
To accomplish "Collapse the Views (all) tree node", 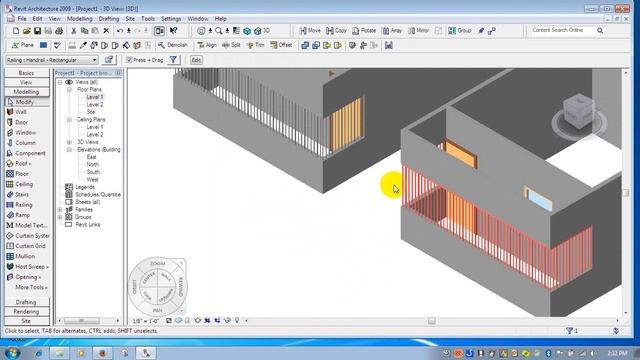I will (x=60, y=82).
